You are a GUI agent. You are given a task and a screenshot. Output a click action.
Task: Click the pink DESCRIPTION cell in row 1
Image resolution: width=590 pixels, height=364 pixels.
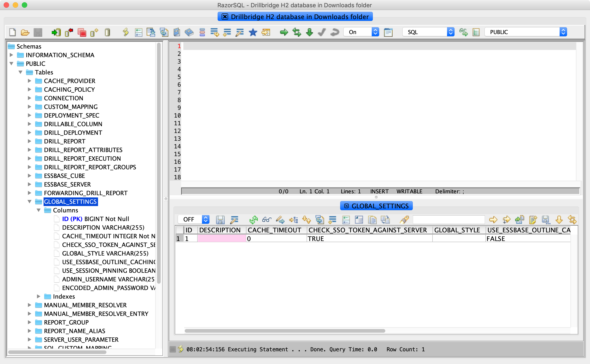(x=221, y=239)
